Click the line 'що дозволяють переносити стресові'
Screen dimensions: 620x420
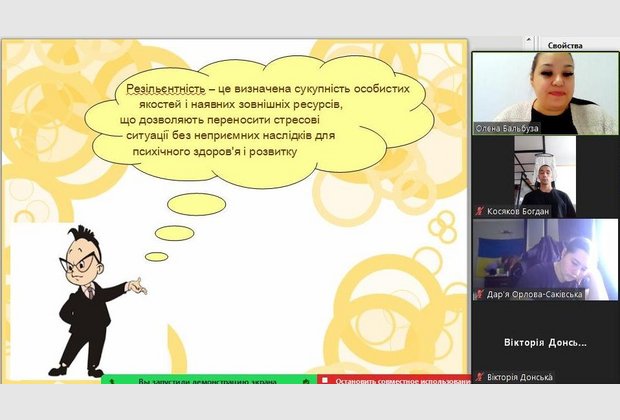click(220, 120)
